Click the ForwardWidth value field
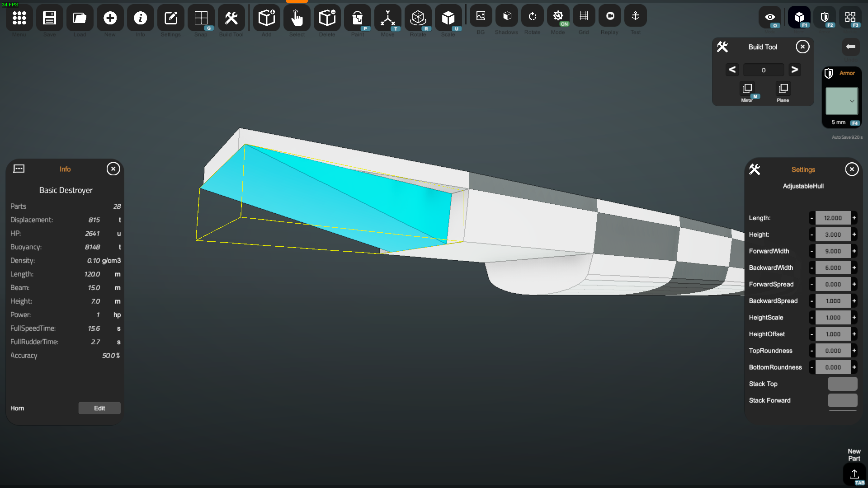The image size is (868, 488). click(x=833, y=251)
